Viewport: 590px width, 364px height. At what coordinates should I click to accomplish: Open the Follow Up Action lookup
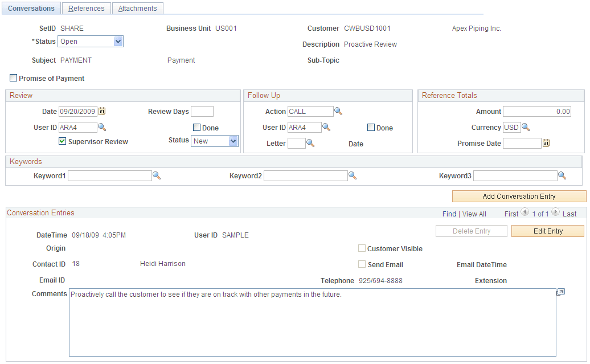338,111
